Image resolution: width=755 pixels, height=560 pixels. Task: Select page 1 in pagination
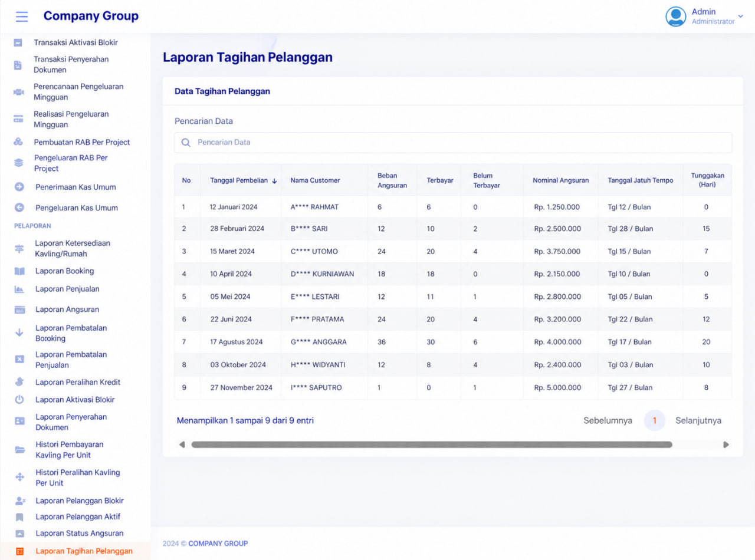[654, 421]
